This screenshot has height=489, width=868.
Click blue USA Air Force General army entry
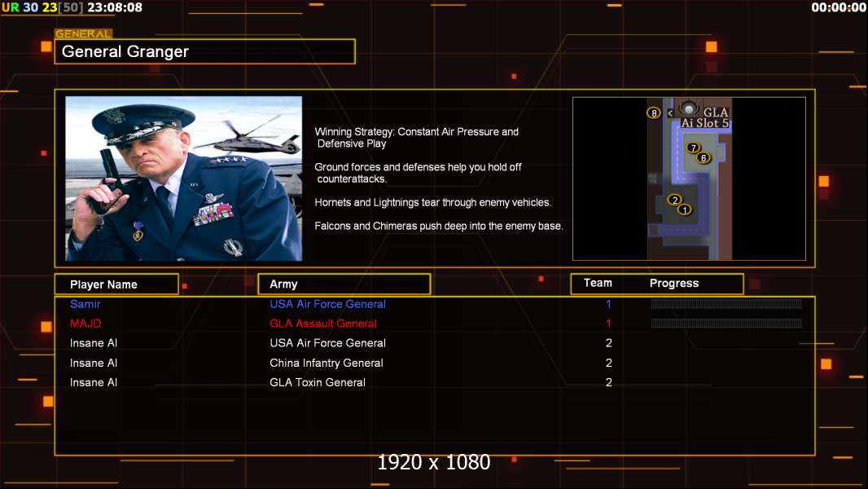click(x=327, y=304)
